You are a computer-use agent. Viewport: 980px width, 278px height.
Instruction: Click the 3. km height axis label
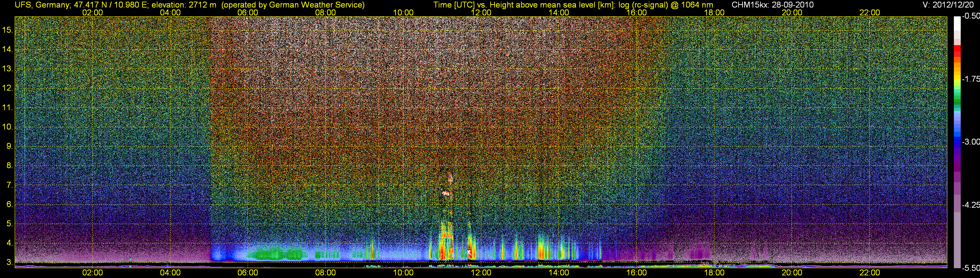coord(9,262)
